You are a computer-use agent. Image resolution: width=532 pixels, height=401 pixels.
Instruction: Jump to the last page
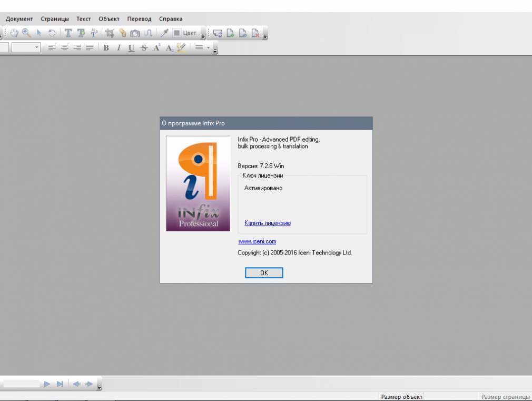tap(60, 384)
